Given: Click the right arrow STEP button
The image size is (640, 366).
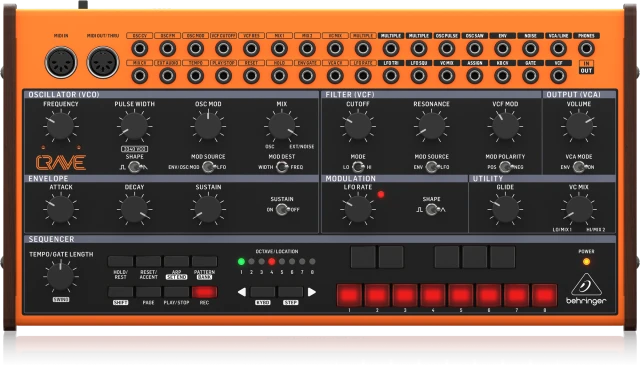Looking at the screenshot, I should (x=291, y=292).
